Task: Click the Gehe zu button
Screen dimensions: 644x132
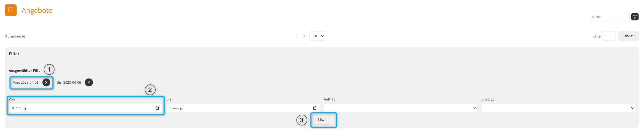Action: point(628,36)
